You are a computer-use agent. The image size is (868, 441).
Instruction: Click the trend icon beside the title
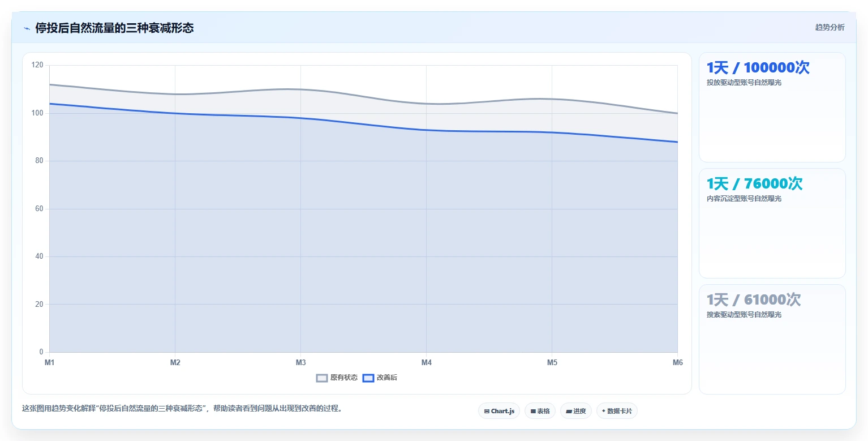click(x=27, y=28)
